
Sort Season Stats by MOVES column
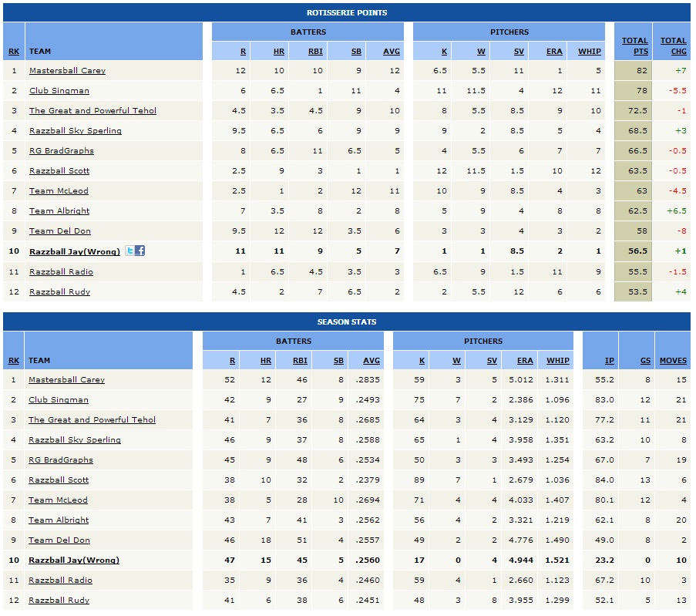(x=674, y=361)
